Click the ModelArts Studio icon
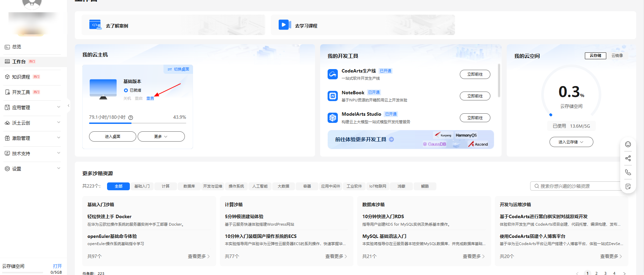Viewport: 644px width, 275px height. coord(333,118)
